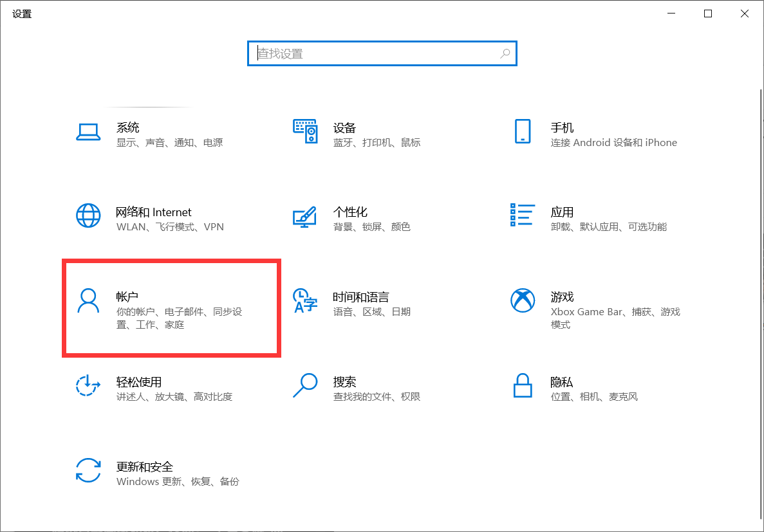Viewport: 764px width, 532px height.
Task: Click the 个性化 paintbrush icon
Action: tap(305, 216)
